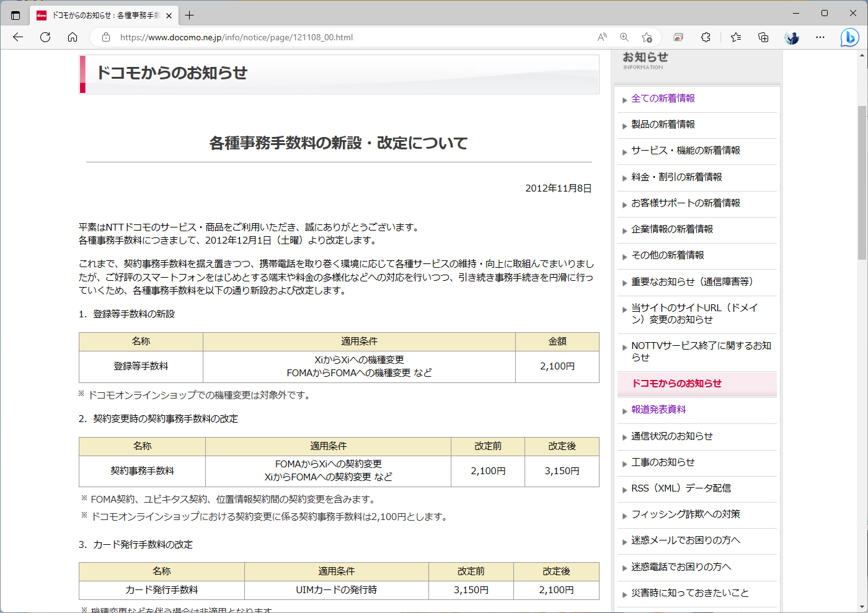Open 通信状況のお知らせ link
Image resolution: width=868 pixels, height=613 pixels.
[x=672, y=436]
